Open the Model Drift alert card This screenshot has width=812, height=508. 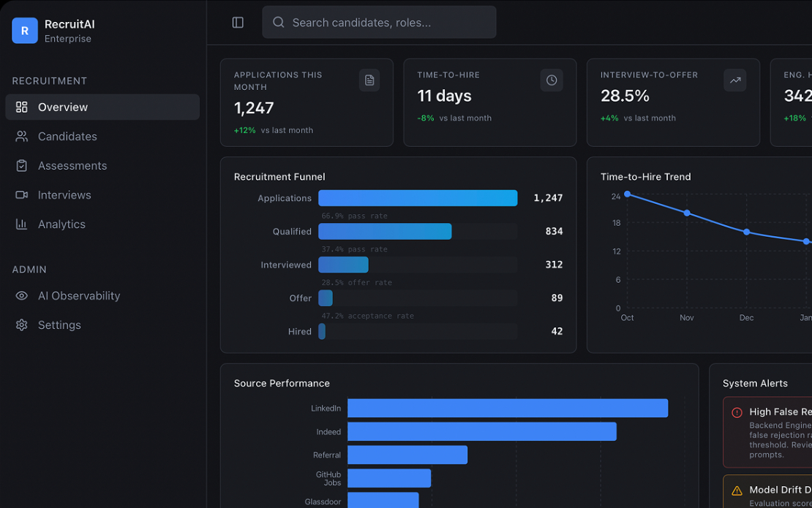(x=767, y=491)
